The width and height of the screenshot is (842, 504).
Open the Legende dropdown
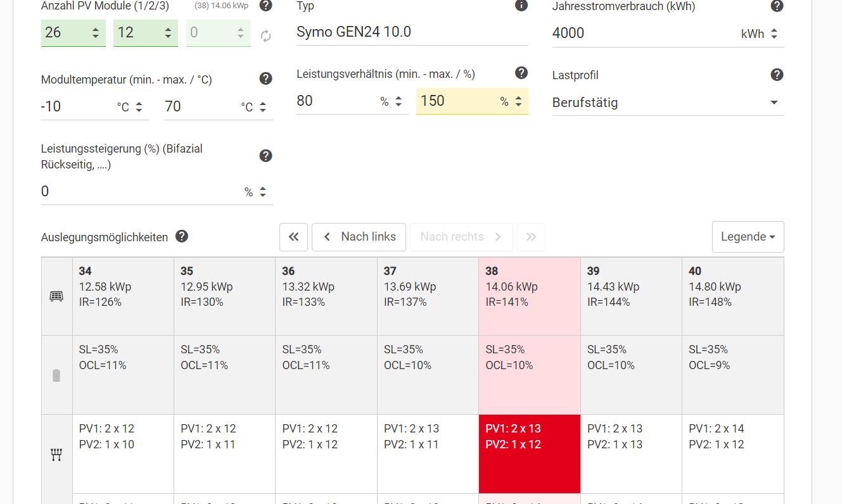click(748, 237)
